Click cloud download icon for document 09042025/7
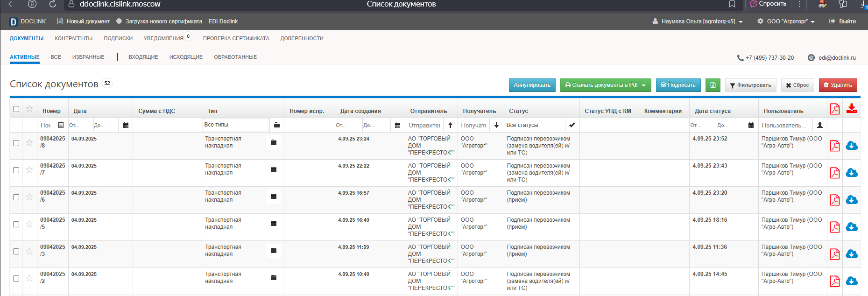Image resolution: width=868 pixels, height=296 pixels. (x=852, y=173)
